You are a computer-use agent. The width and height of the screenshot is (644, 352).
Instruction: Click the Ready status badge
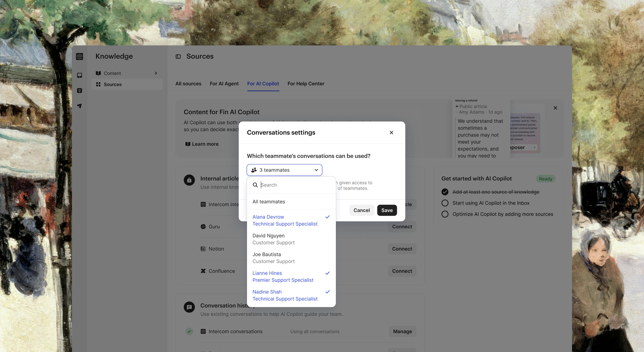coord(546,179)
